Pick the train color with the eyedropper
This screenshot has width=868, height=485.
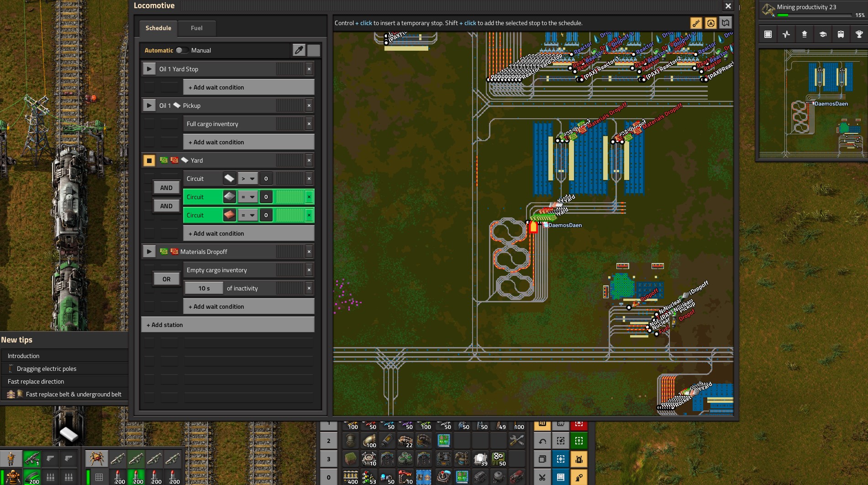299,50
